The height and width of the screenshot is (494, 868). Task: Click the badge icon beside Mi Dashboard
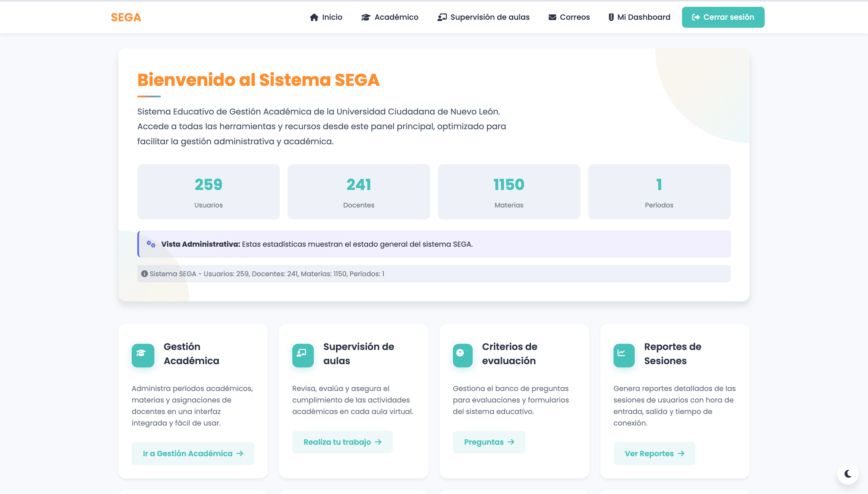click(x=611, y=17)
